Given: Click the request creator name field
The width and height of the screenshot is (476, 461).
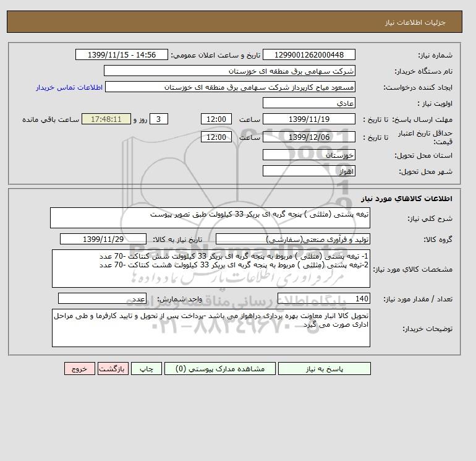Looking at the screenshot, I should click(230, 87).
